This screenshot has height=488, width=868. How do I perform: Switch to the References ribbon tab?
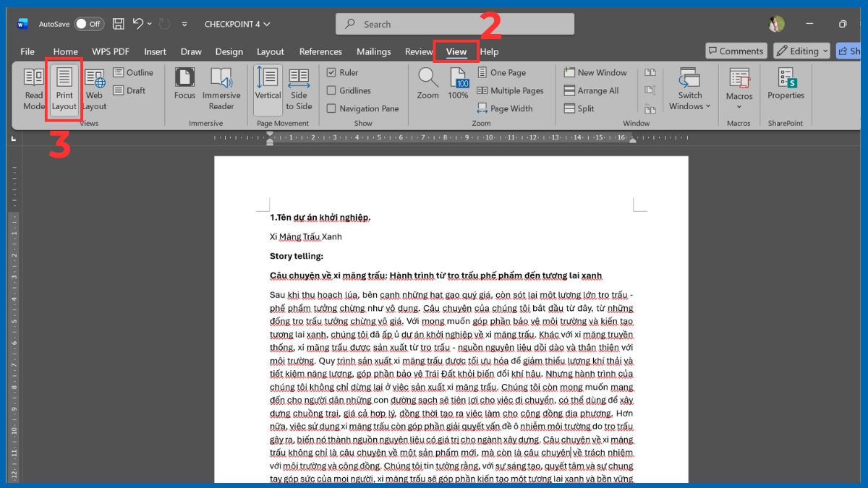click(320, 51)
